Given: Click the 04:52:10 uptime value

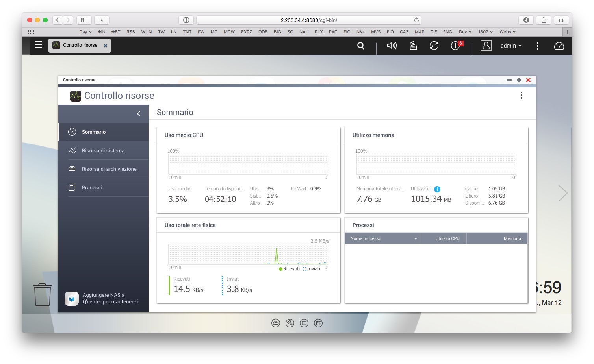Looking at the screenshot, I should coord(220,199).
